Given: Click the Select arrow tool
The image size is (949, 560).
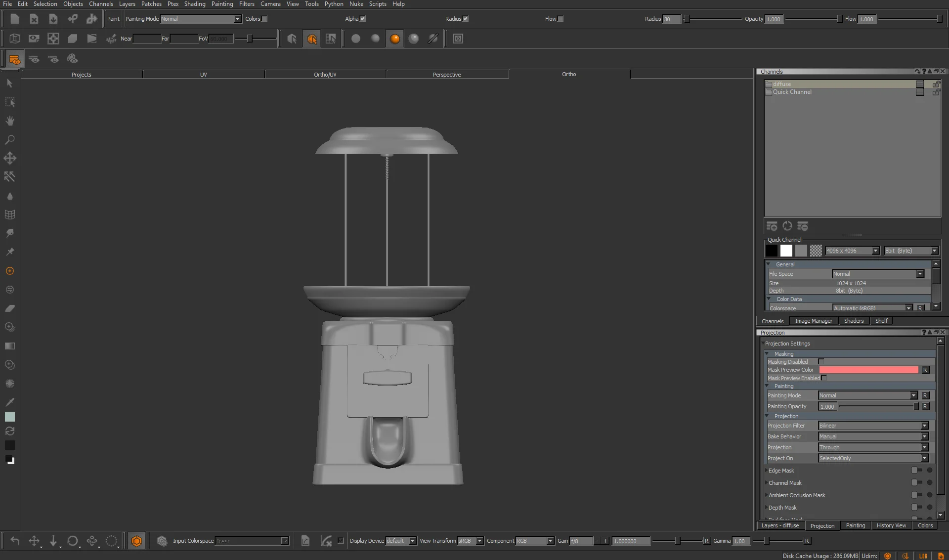Looking at the screenshot, I should pos(9,83).
